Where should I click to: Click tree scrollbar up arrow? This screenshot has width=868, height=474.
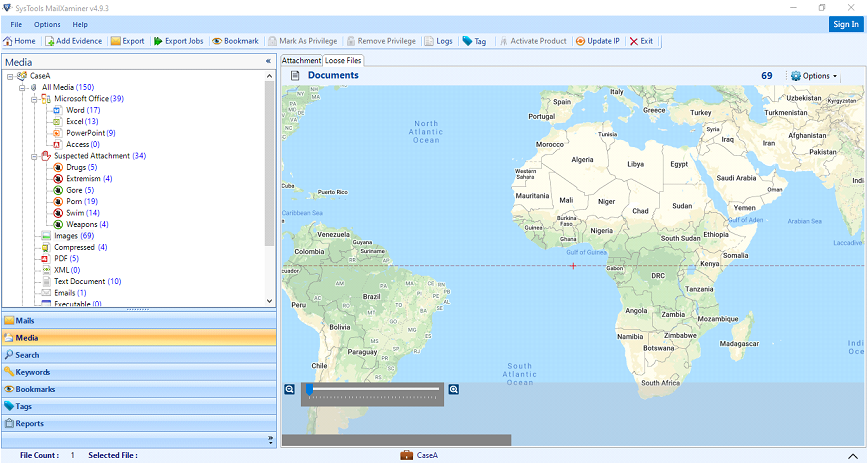click(270, 76)
